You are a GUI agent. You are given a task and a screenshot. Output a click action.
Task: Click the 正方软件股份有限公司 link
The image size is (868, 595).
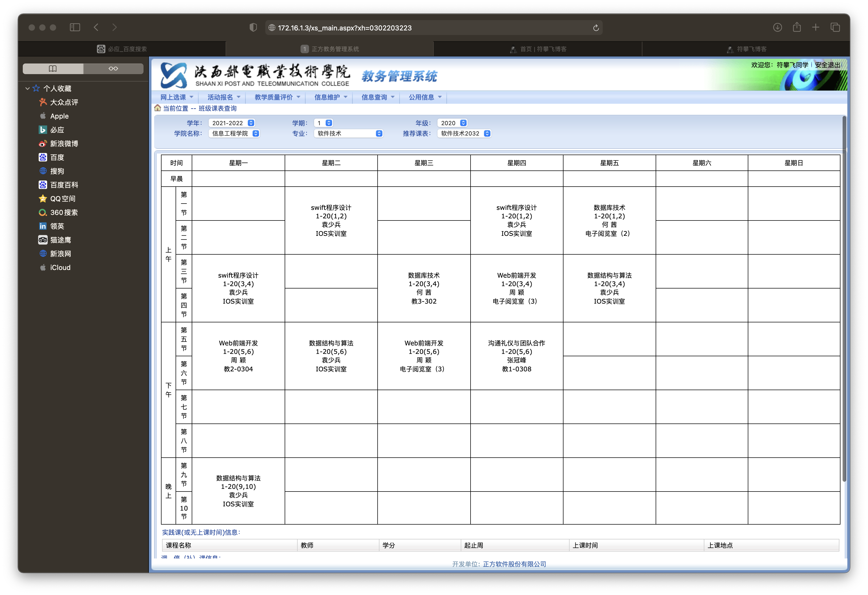(514, 564)
